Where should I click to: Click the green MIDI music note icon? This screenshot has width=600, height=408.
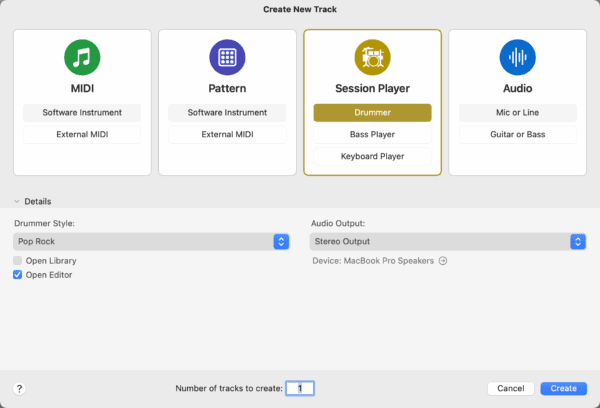tap(82, 58)
